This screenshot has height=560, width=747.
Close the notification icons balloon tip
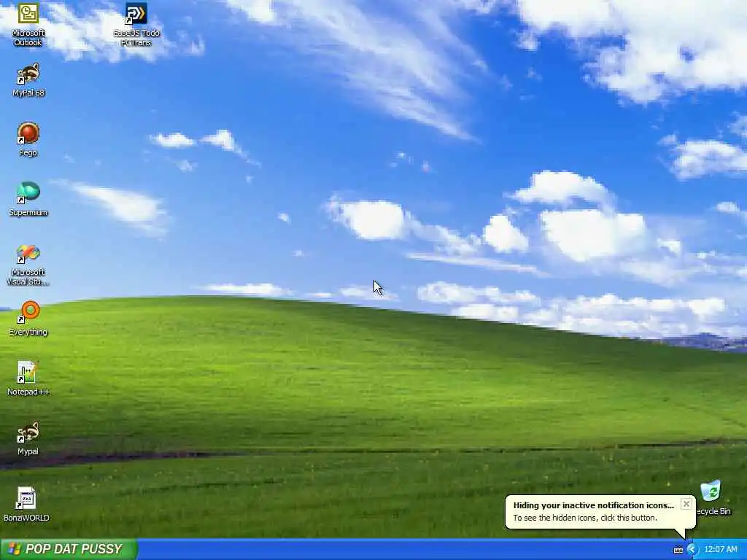coord(686,504)
